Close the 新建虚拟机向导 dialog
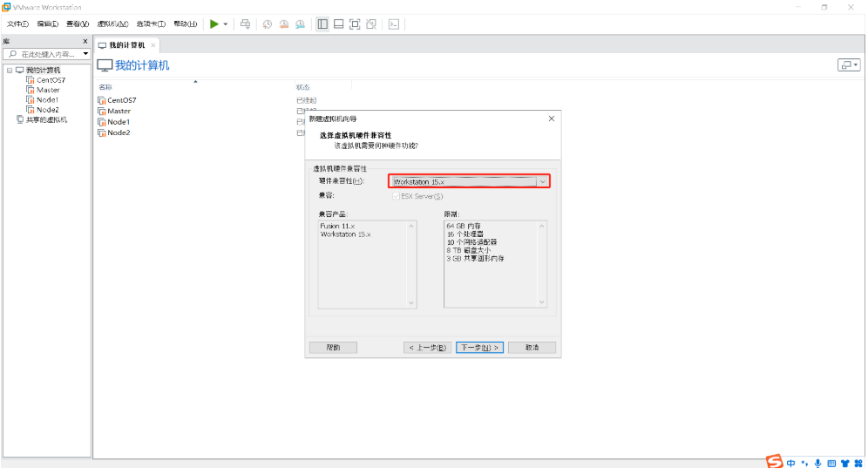This screenshot has height=468, width=868. coord(552,119)
